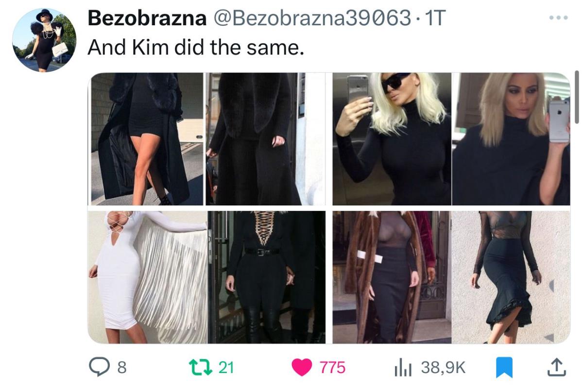Open the 1T tweet timestamp

tap(433, 19)
